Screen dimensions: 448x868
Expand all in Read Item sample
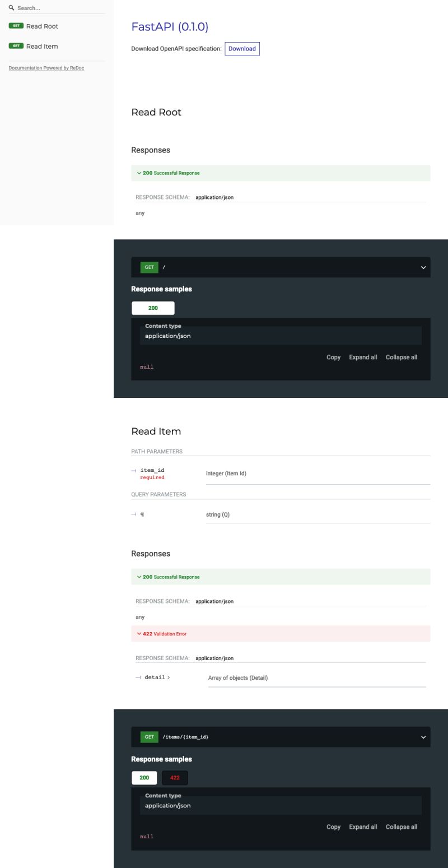point(363,827)
